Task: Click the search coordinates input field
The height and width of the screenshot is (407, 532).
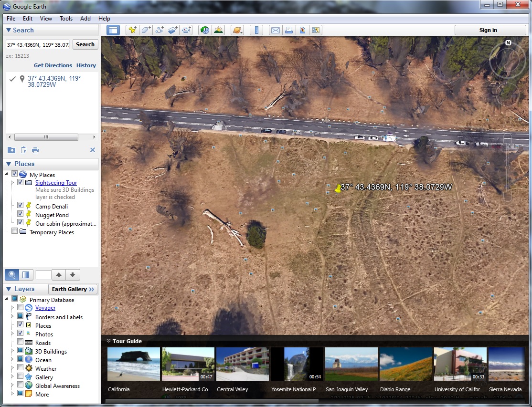Action: pyautogui.click(x=38, y=44)
